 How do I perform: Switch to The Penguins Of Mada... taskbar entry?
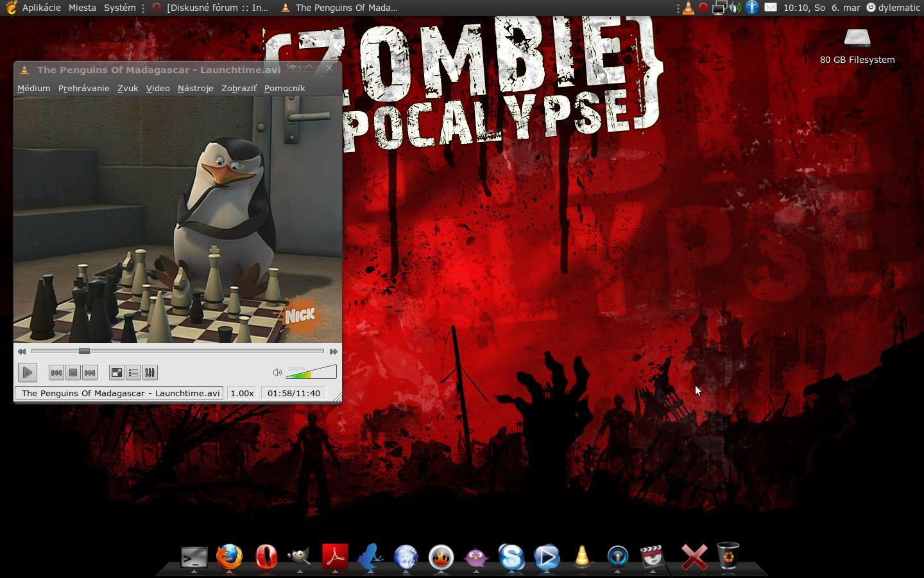click(x=340, y=8)
